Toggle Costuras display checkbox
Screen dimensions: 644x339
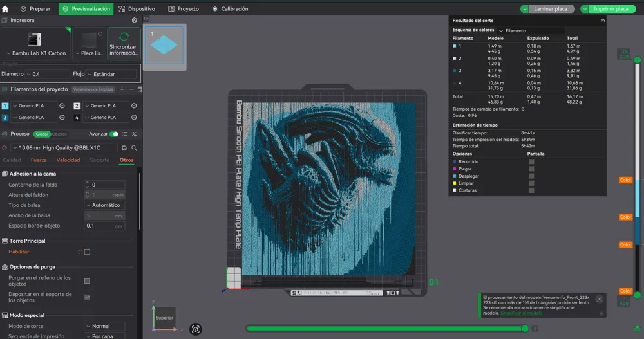click(x=531, y=190)
